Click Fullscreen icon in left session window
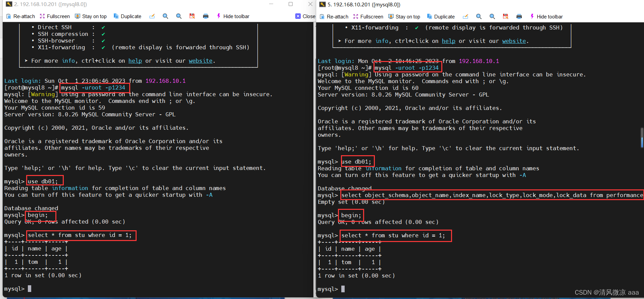Screen dimensions: 644x299 [42, 16]
